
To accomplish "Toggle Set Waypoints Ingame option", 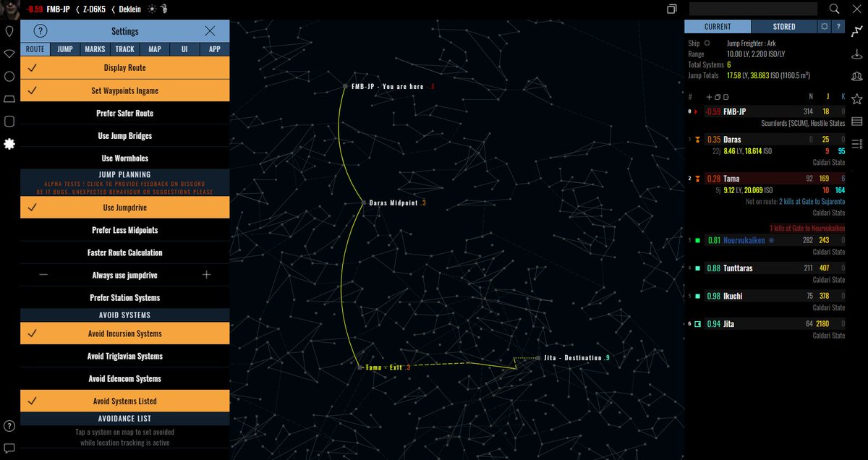I will click(125, 90).
